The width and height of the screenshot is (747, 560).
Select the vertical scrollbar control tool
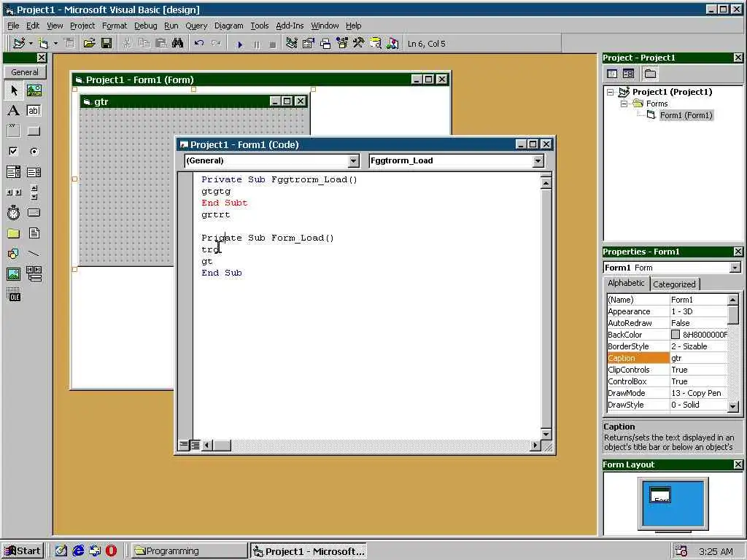coord(34,192)
